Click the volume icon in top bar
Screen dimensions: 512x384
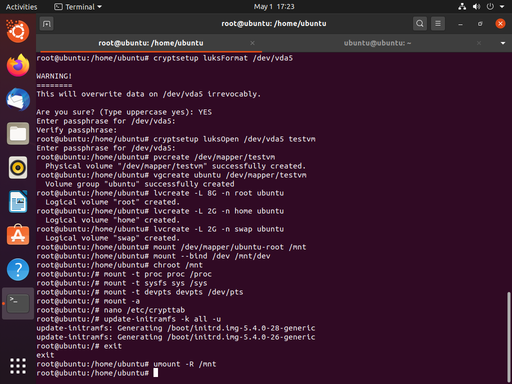click(x=476, y=7)
